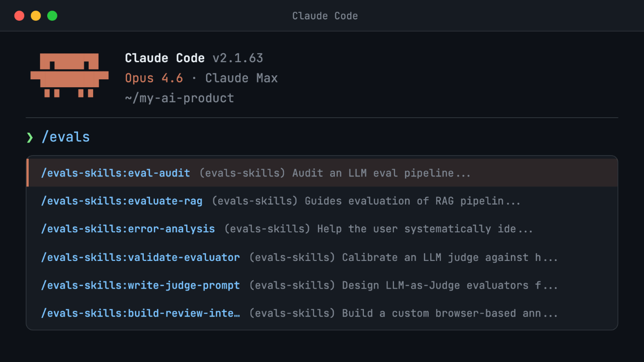Select the /evals-skills:eval-audit command
Screen dimensions: 644x362
[116, 173]
